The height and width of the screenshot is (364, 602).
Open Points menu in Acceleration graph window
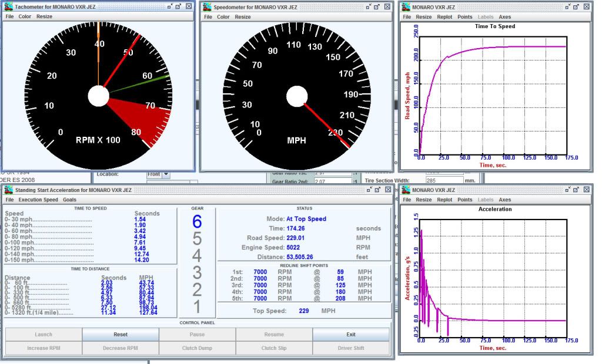464,200
